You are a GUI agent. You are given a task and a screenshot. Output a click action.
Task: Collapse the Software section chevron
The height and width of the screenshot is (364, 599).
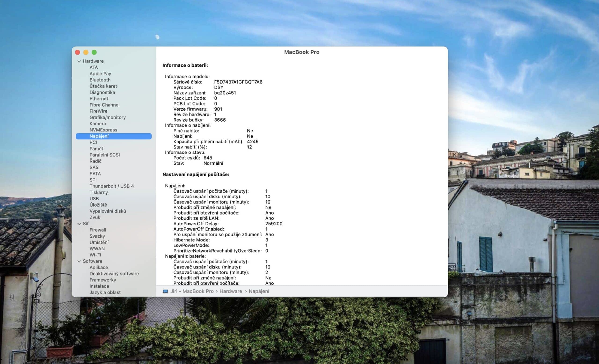(79, 261)
